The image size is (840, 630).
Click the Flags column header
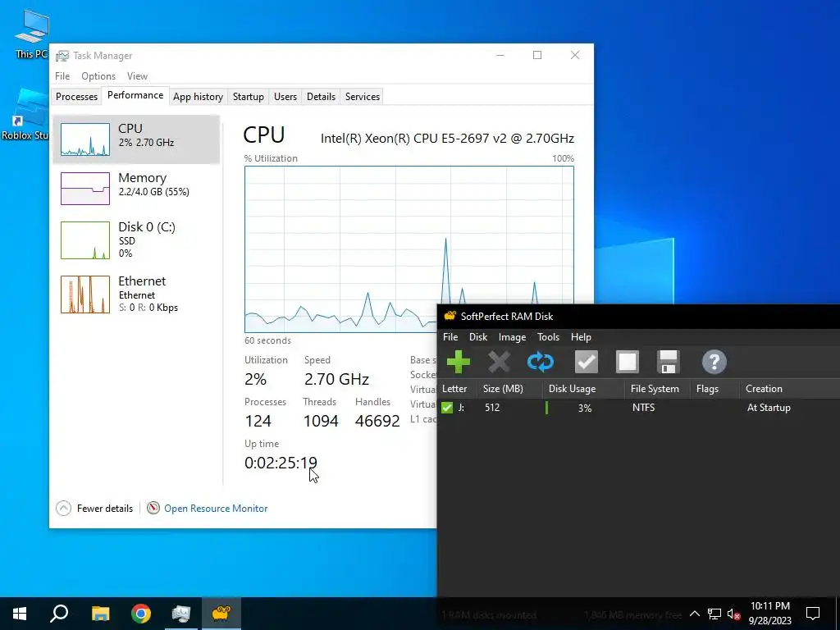tap(715, 389)
